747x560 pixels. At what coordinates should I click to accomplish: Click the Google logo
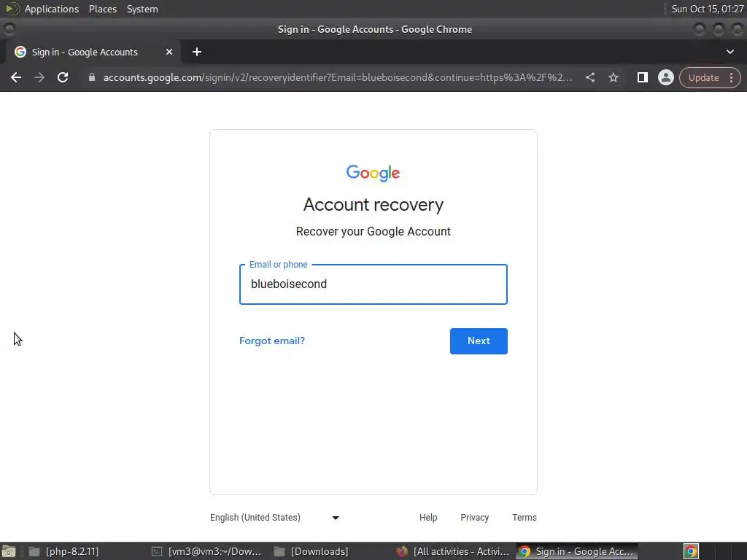coord(373,173)
